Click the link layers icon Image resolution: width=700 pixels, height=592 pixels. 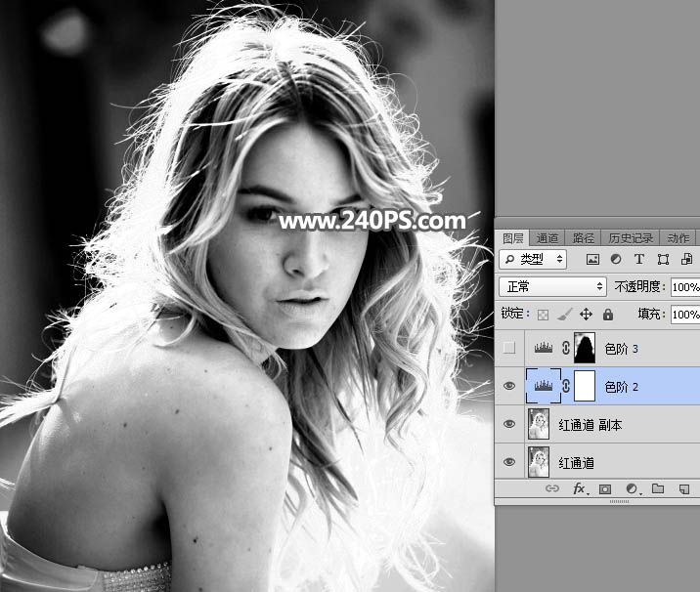coord(552,488)
